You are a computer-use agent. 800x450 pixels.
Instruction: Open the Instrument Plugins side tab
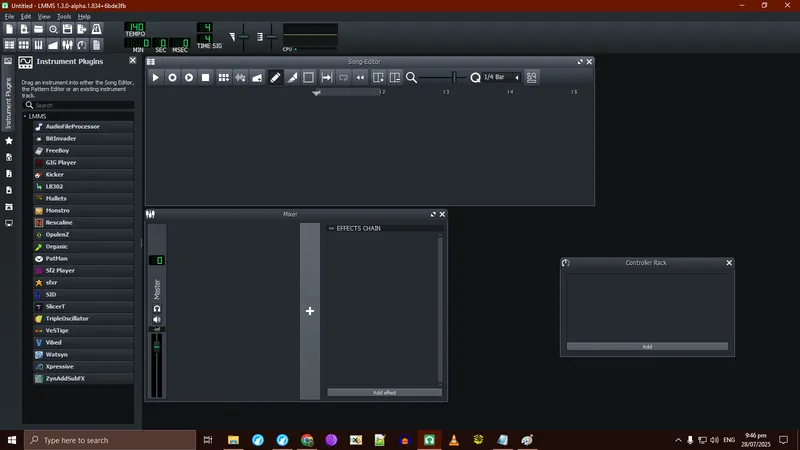point(9,101)
